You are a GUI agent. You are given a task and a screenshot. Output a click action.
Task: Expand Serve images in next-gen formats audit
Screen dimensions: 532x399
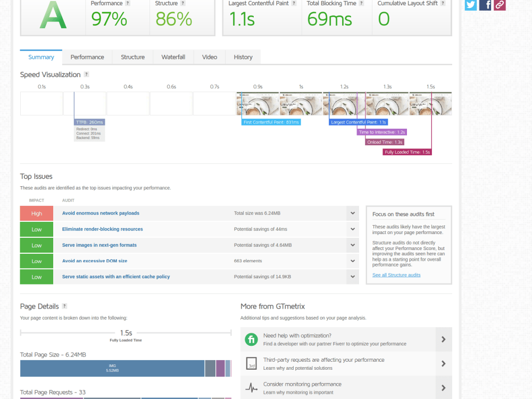[x=353, y=245]
